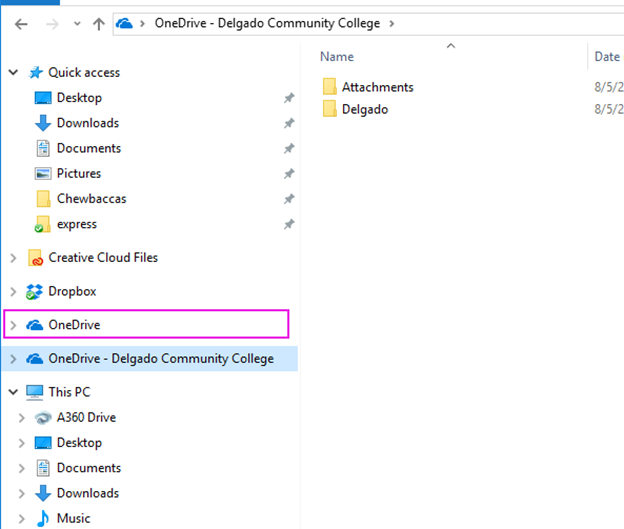Select Quick access label in navigation pane

point(84,72)
